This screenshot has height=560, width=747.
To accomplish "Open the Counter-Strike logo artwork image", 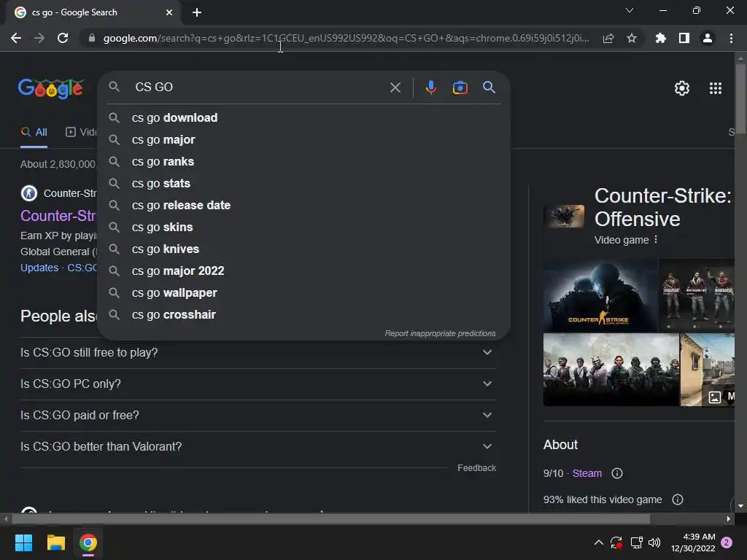I will (x=600, y=295).
